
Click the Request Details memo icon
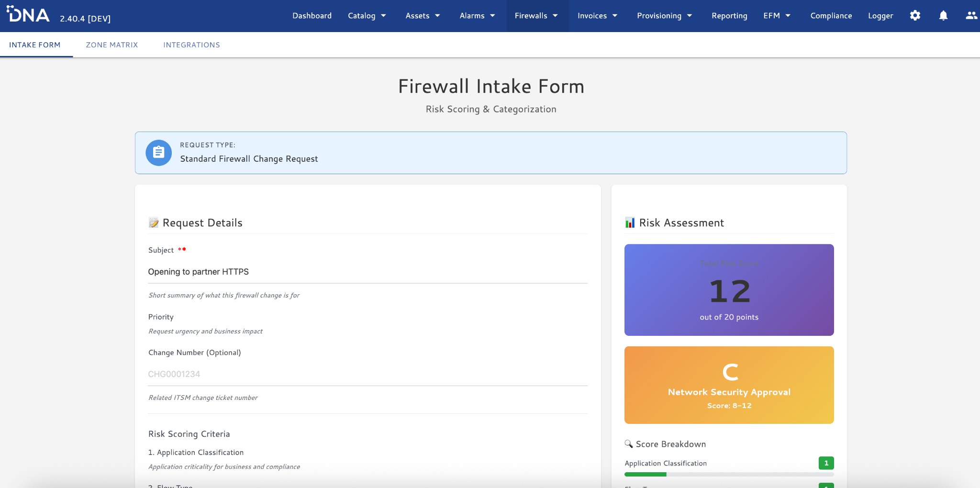pos(154,223)
